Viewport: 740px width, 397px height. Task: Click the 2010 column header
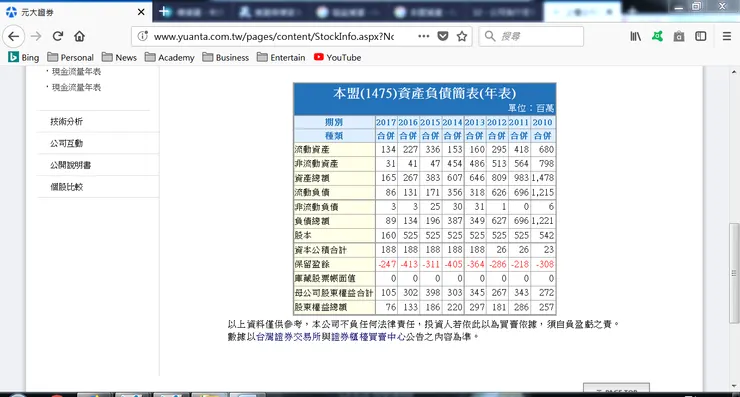542,122
